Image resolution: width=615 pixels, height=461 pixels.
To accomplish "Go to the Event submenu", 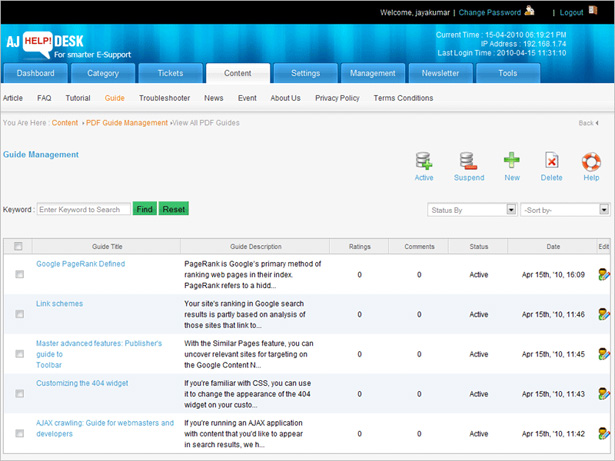I will (x=247, y=98).
